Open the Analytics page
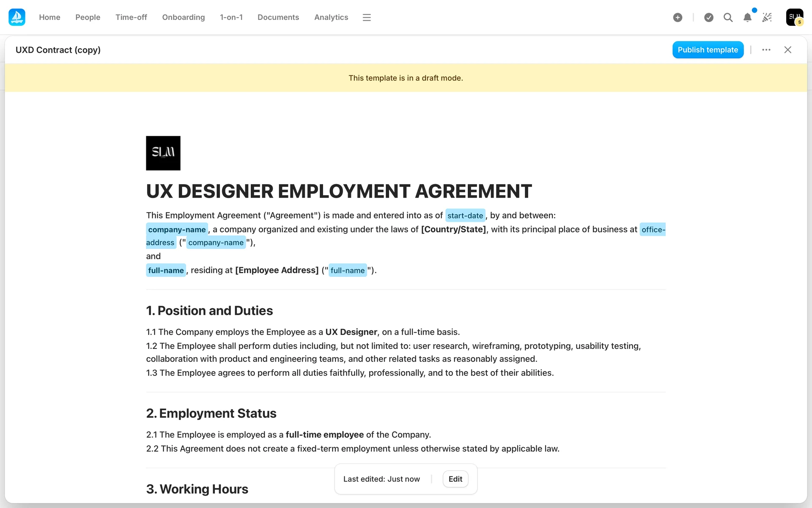This screenshot has width=812, height=508. coord(331,17)
